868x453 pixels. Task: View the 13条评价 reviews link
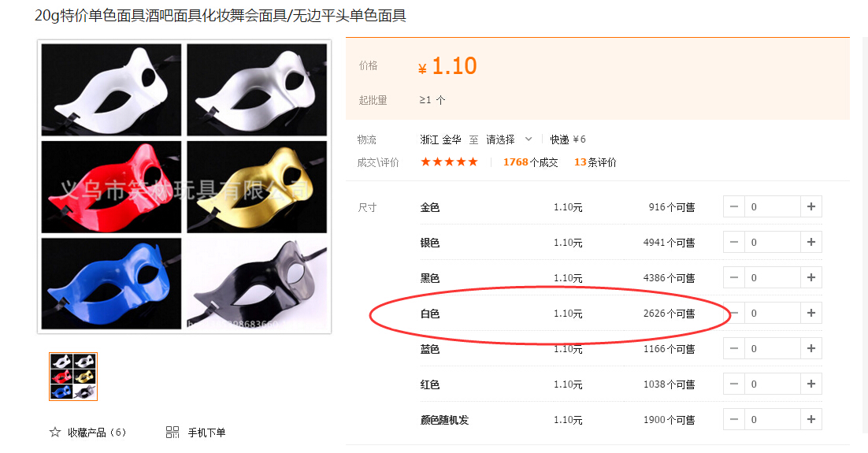pyautogui.click(x=595, y=162)
